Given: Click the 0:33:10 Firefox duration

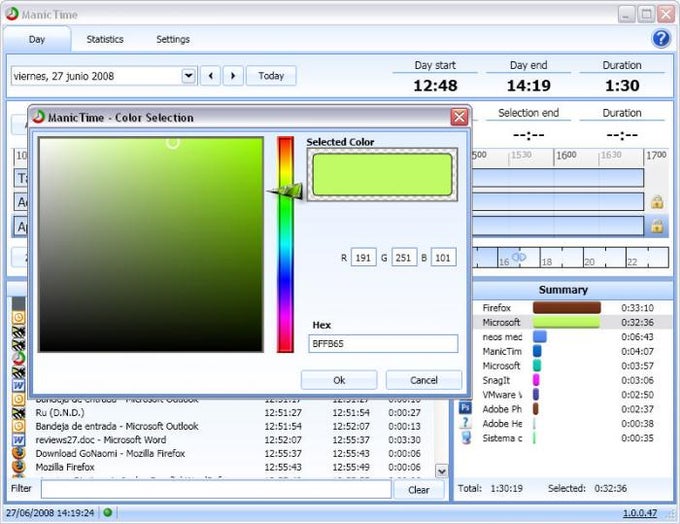Looking at the screenshot, I should tap(637, 308).
